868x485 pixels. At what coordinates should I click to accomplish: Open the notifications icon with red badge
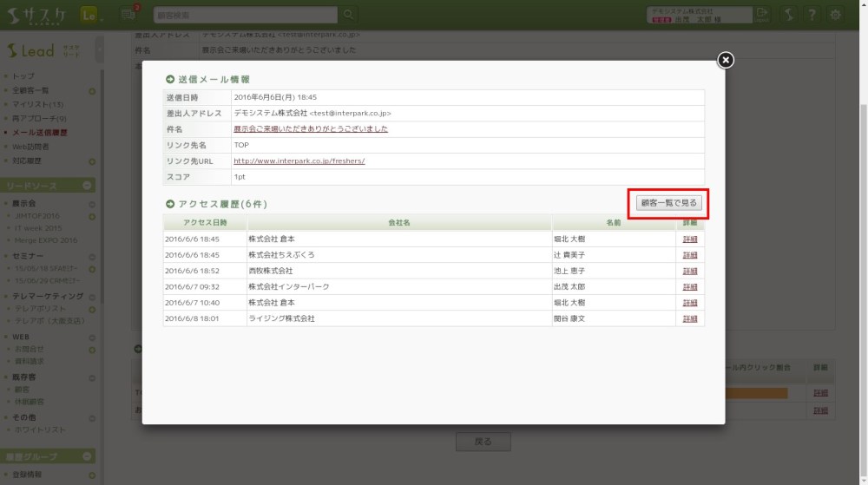128,14
